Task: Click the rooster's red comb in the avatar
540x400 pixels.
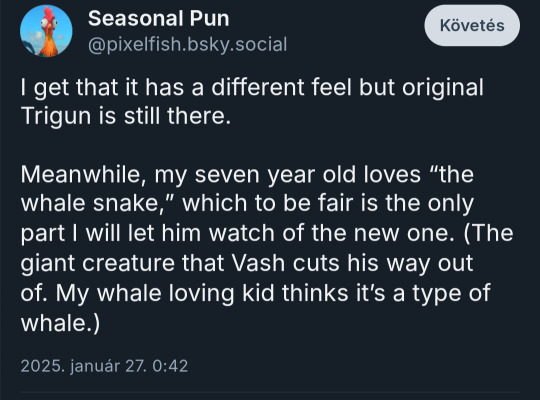Action: (49, 13)
